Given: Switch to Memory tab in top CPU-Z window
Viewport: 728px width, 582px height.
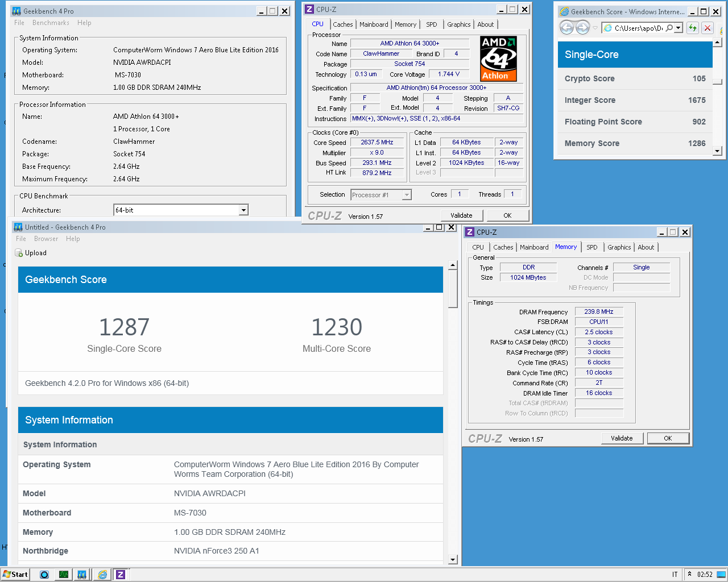Looking at the screenshot, I should tap(406, 24).
